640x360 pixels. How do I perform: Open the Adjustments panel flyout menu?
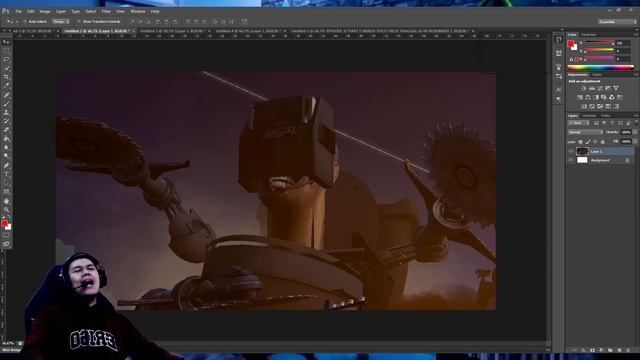click(x=636, y=75)
